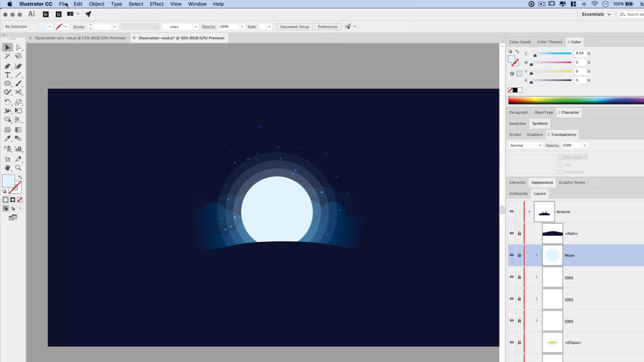Open the File menu
Image resolution: width=644 pixels, height=362 pixels.
coord(63,4)
